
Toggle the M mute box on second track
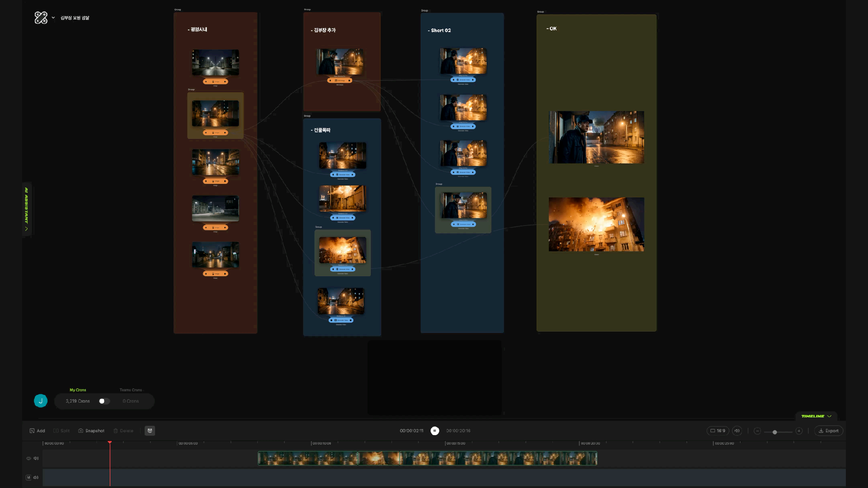click(28, 477)
